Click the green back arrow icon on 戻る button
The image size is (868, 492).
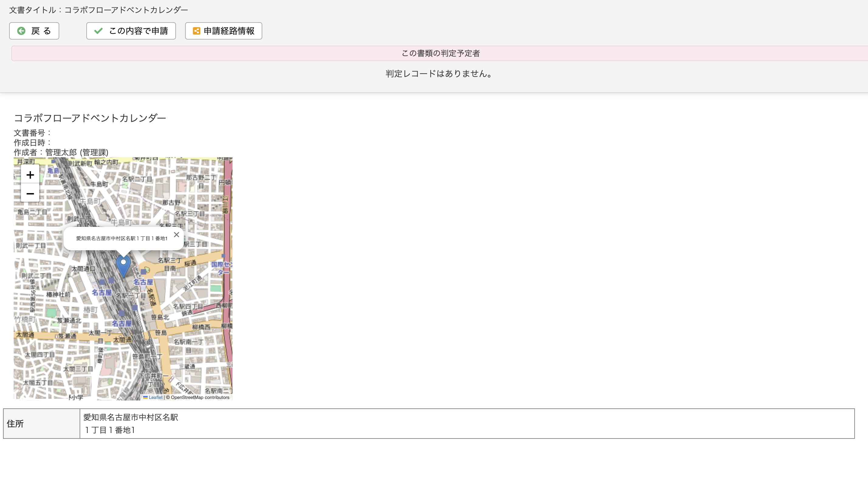(x=21, y=31)
